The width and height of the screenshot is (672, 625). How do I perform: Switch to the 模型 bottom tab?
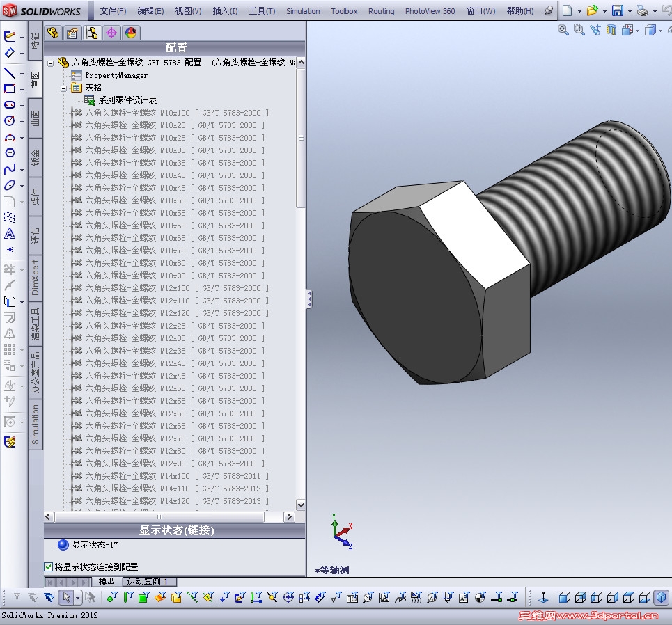point(107,582)
